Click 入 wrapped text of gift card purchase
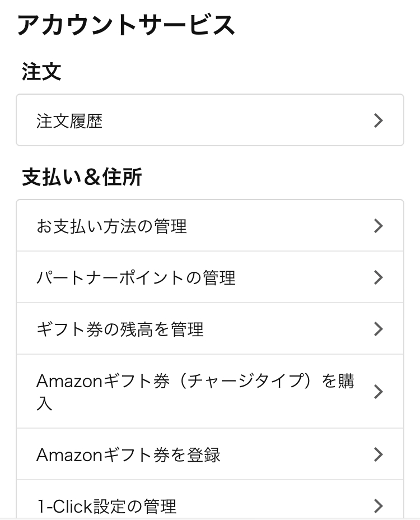420x520 pixels. coord(44,403)
